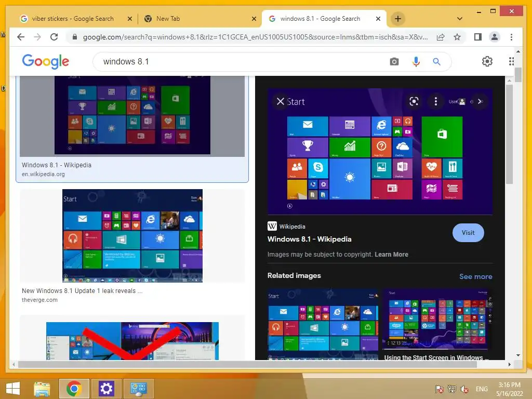The height and width of the screenshot is (399, 532).
Task: Click the preview panel scrollbar thumb
Action: click(x=509, y=134)
